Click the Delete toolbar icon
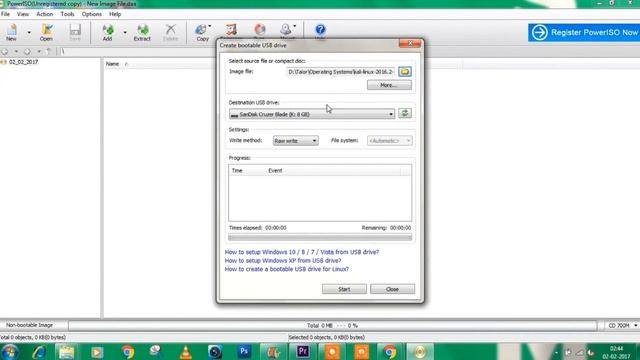This screenshot has width=640, height=360. (171, 32)
